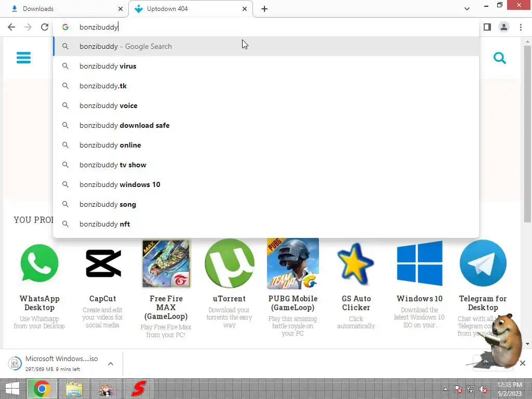
Task: Select 'bonzibuddy download safe' suggestion
Action: click(266, 125)
